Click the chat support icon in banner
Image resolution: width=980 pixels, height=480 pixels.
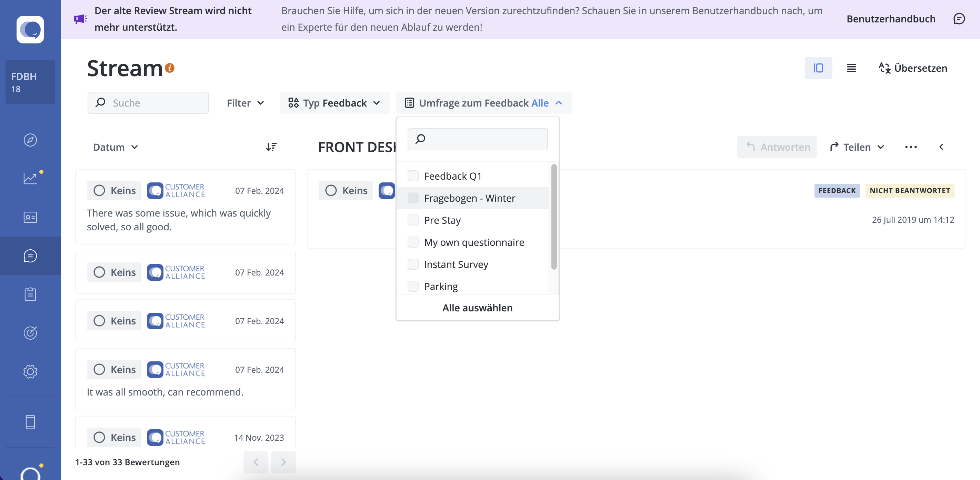959,19
